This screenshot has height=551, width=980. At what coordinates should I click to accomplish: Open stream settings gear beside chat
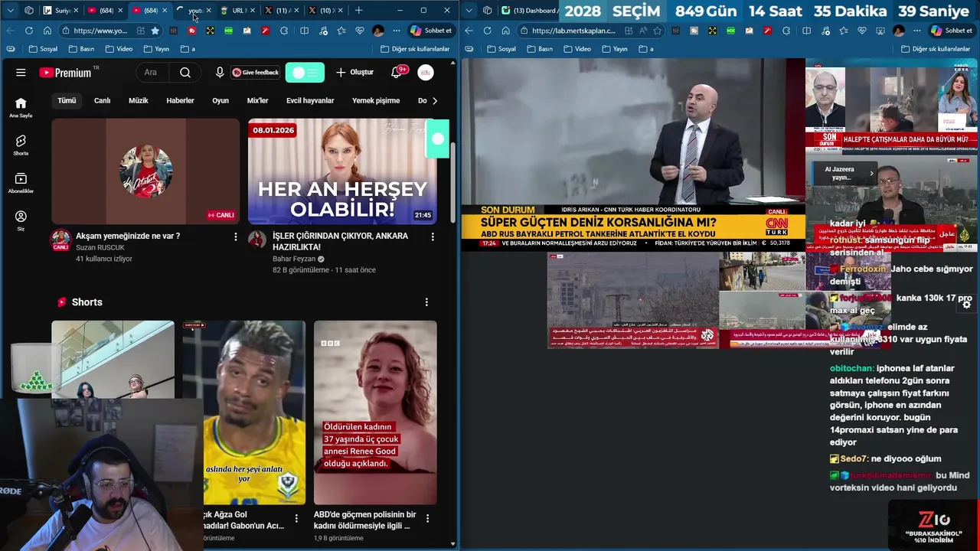pos(966,304)
